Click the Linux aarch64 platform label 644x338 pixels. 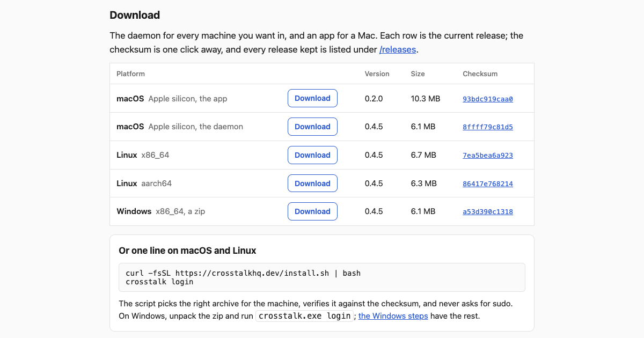pyautogui.click(x=144, y=183)
